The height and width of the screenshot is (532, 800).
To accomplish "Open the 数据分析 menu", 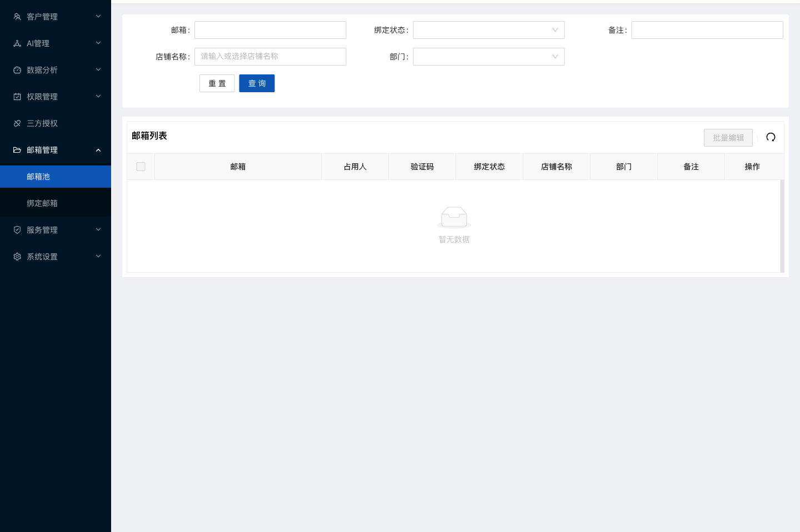I will click(56, 70).
